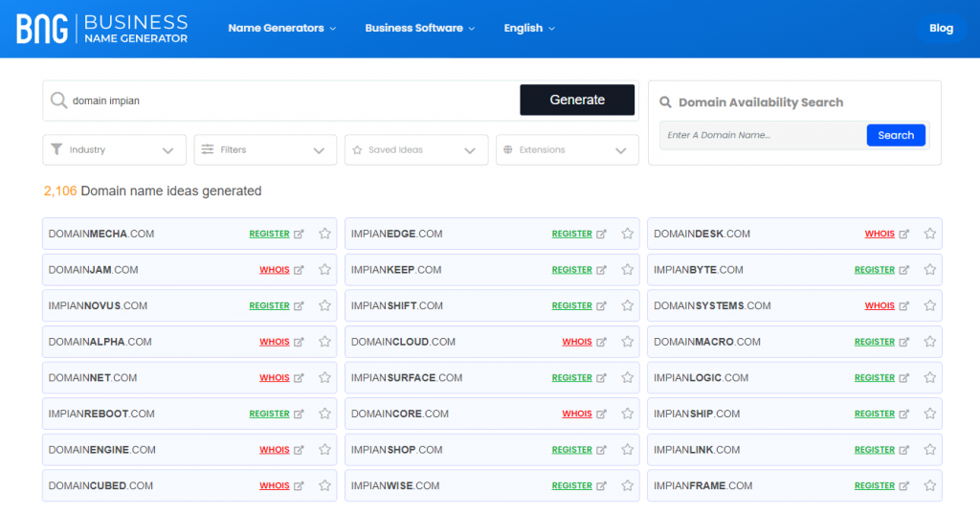Star DOMAINJAM.COM to save it
The image size is (980, 515).
click(324, 270)
